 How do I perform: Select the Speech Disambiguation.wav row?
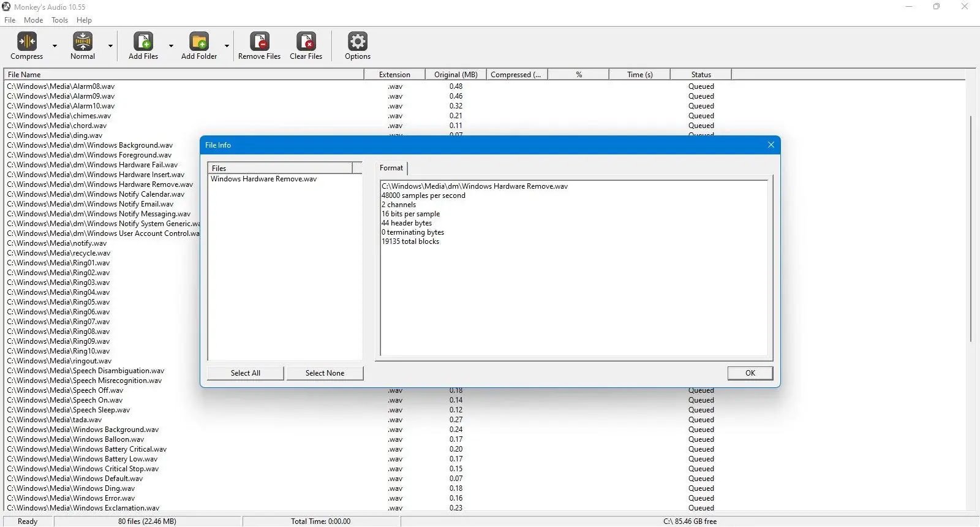[86, 371]
